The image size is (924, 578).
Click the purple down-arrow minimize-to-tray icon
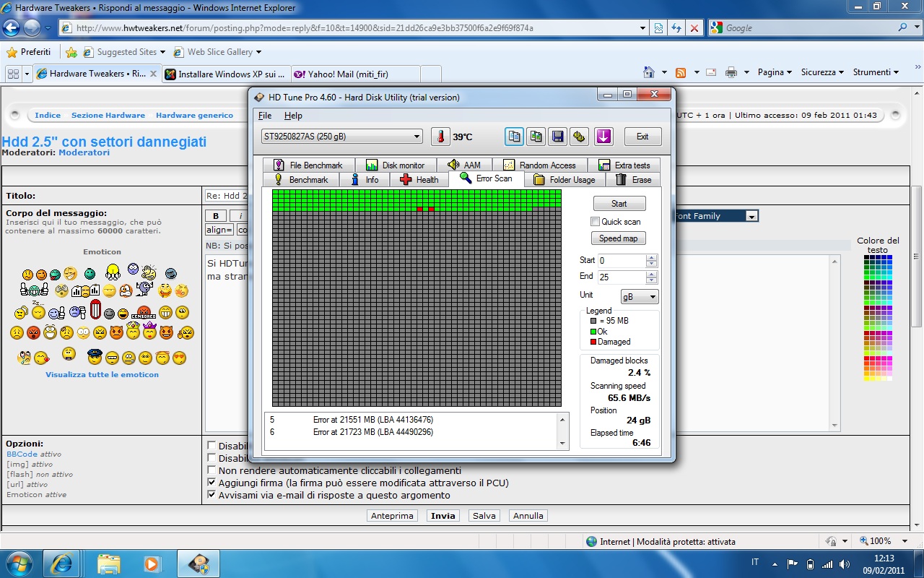pos(603,137)
